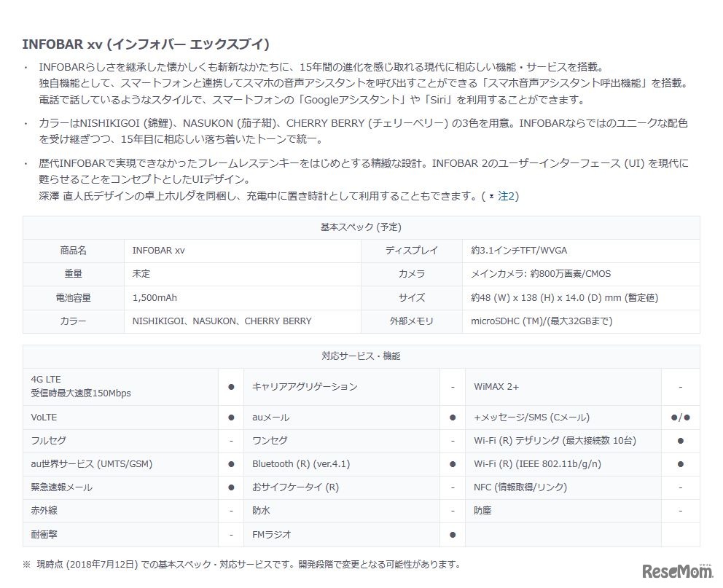Select the INFOBAR xv product name cell
Screen dimensions: 723x588
pos(243,251)
